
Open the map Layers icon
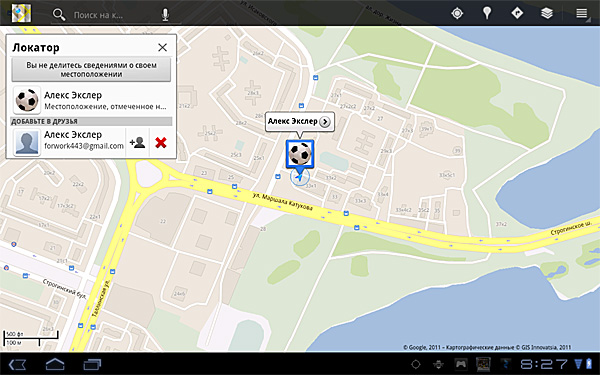pyautogui.click(x=547, y=13)
